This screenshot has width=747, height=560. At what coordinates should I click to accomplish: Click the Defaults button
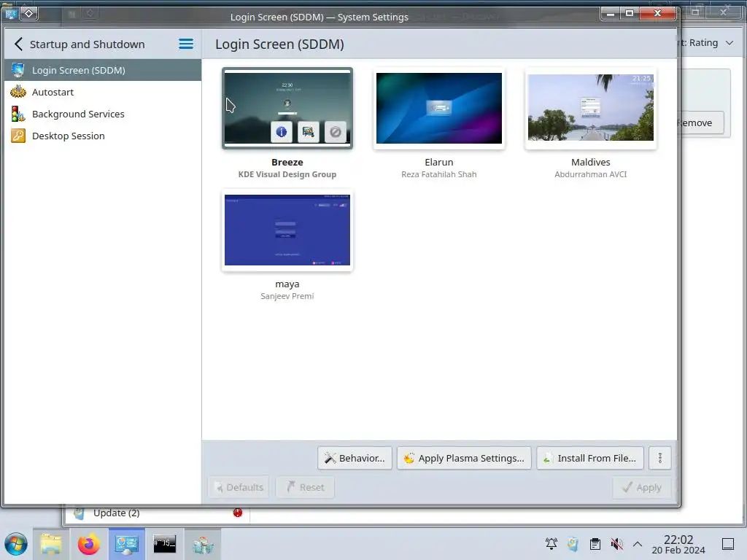pyautogui.click(x=239, y=487)
